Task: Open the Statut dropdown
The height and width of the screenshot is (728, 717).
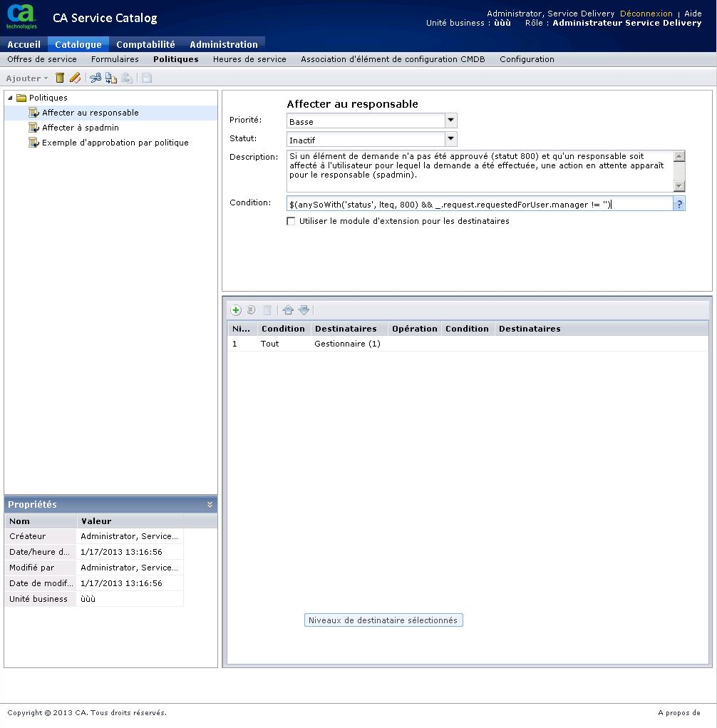Action: (x=450, y=140)
